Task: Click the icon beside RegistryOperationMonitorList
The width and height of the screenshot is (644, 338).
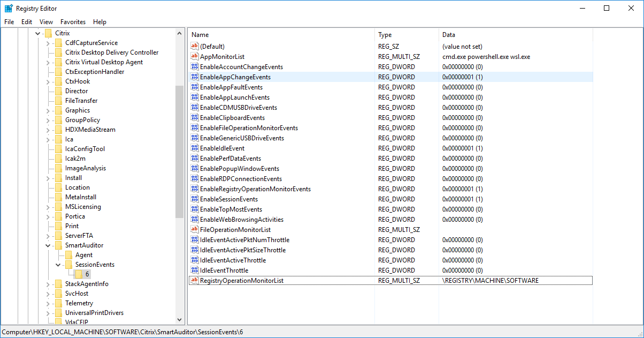Action: 195,280
